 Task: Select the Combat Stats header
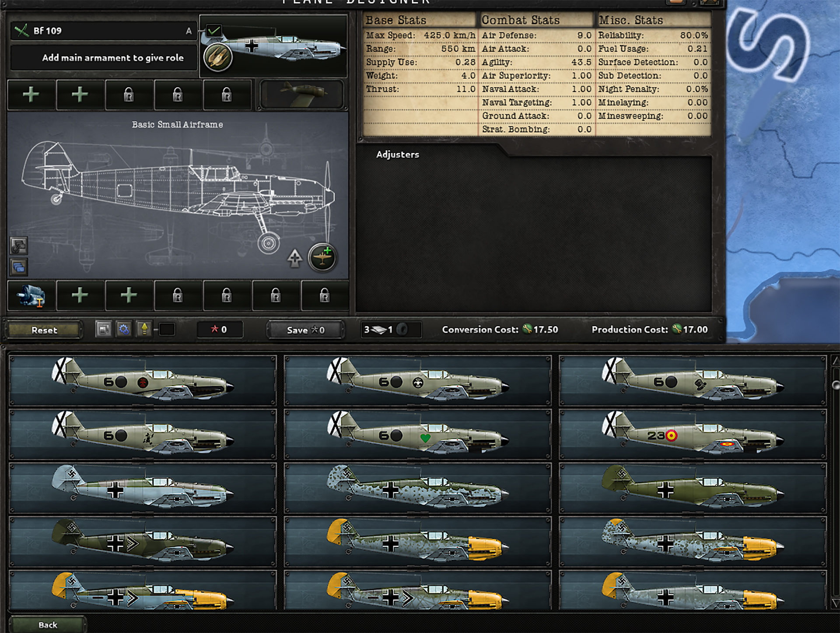[536, 20]
